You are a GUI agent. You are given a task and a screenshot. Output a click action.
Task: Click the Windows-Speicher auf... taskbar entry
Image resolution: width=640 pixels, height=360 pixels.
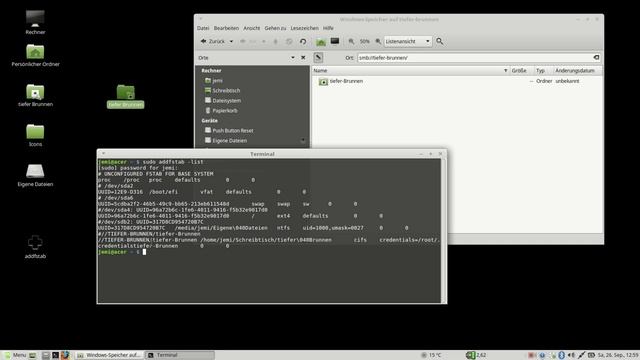click(109, 355)
